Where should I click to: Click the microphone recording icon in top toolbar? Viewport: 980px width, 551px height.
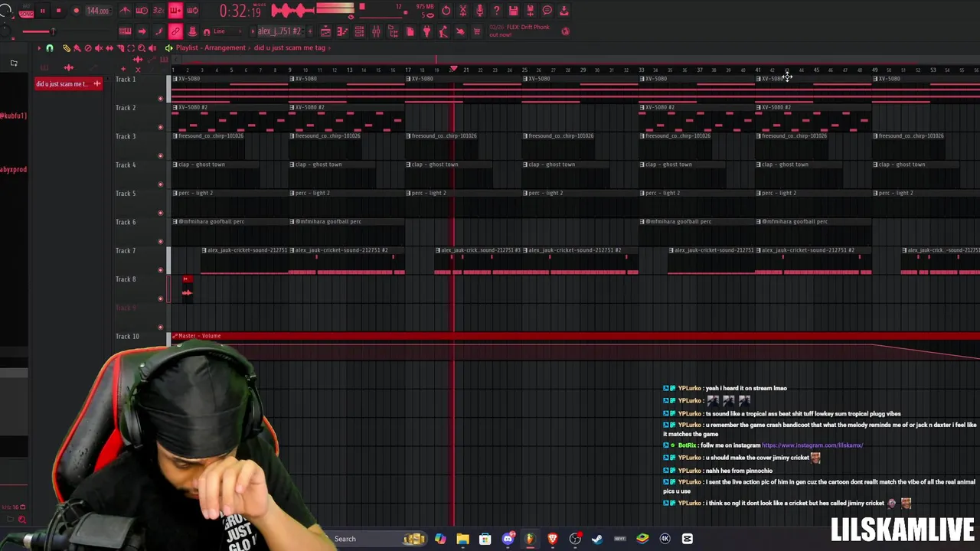[x=479, y=11]
